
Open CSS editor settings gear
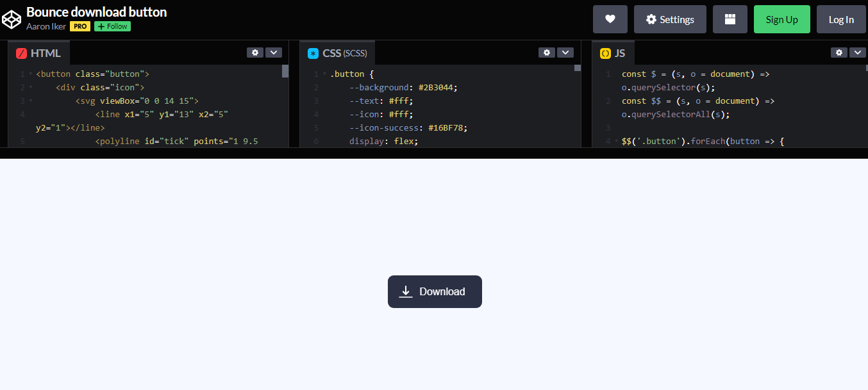[546, 53]
